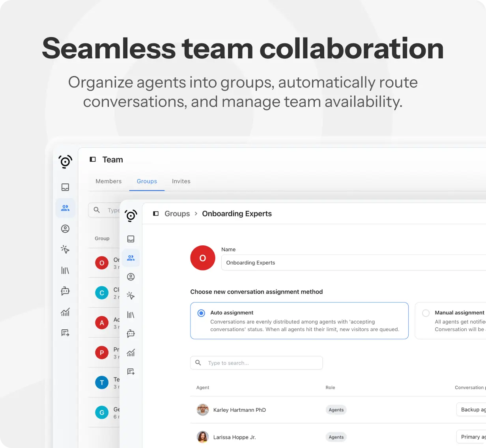486x448 pixels.
Task: Select the Auto assignment radio option
Action: point(201,313)
